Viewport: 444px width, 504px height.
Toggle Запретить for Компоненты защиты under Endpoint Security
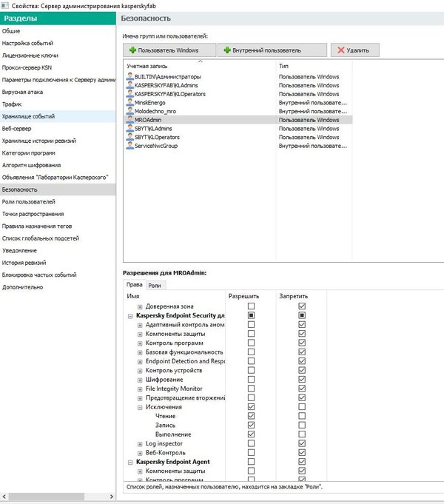(302, 334)
